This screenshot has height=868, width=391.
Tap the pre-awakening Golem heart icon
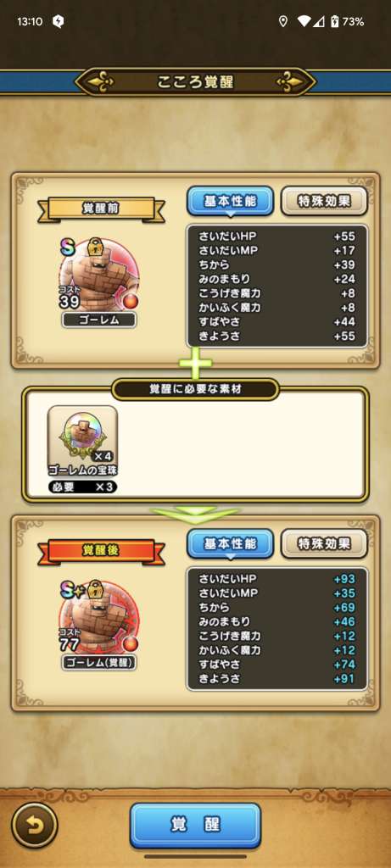point(98,275)
